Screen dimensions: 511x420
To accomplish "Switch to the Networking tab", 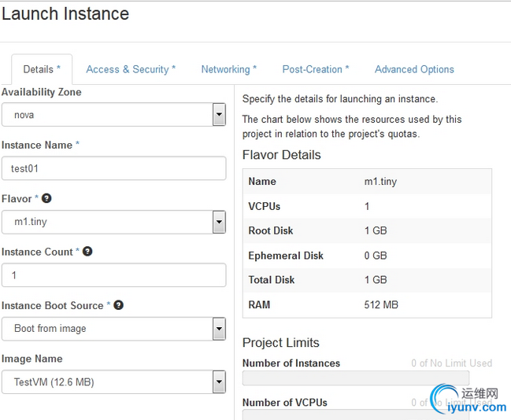I will point(229,69).
